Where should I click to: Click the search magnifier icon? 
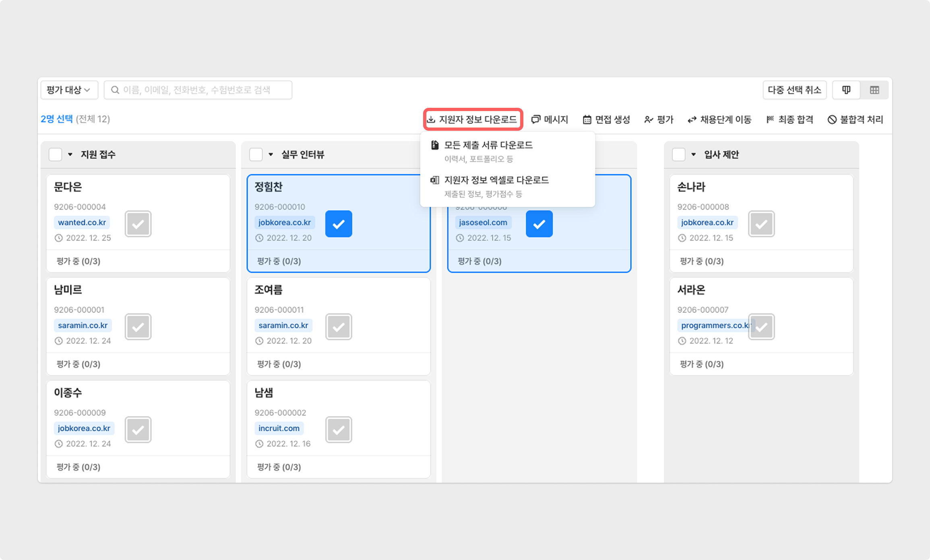click(x=115, y=90)
